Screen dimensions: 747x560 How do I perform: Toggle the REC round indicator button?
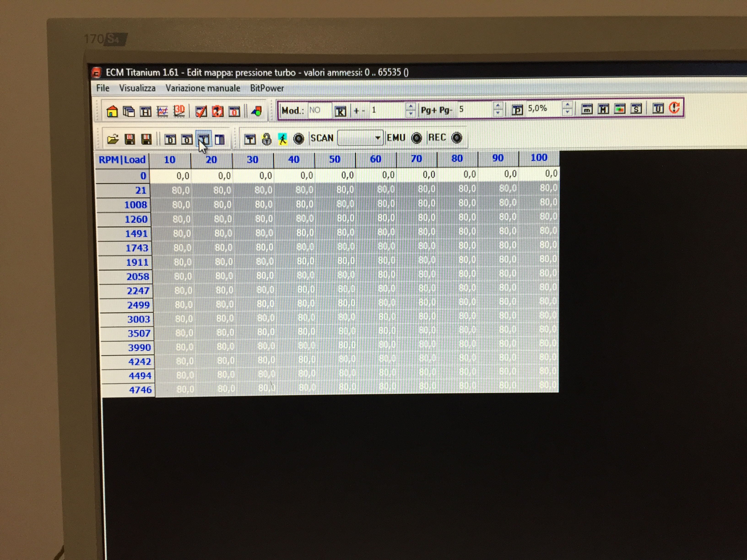click(457, 137)
